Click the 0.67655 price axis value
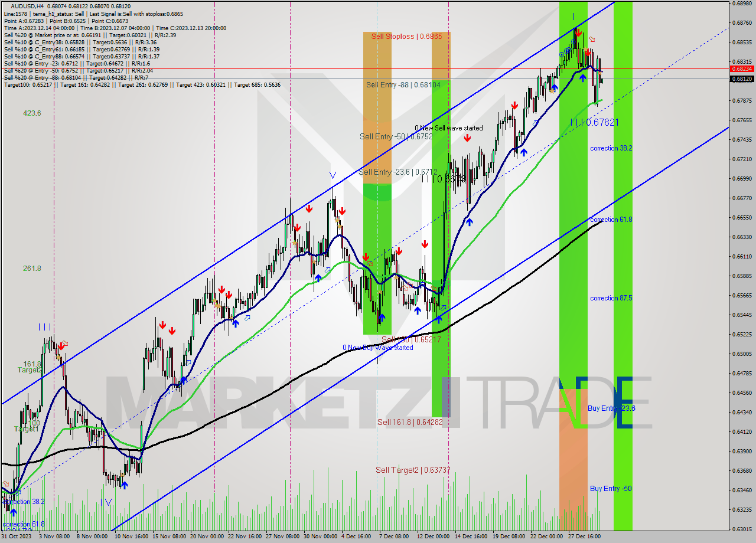 tap(743, 120)
